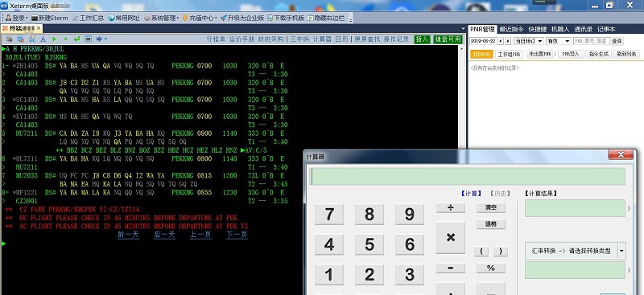Click 上一页 previous page link in terminal
Screen dimensions: 644x295
[200, 235]
